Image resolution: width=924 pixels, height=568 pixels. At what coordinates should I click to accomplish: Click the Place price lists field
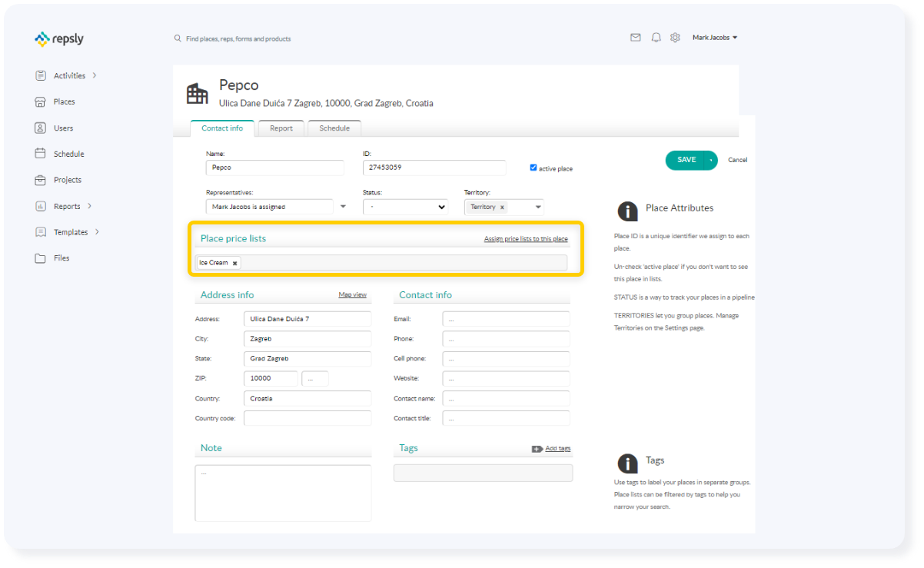381,263
